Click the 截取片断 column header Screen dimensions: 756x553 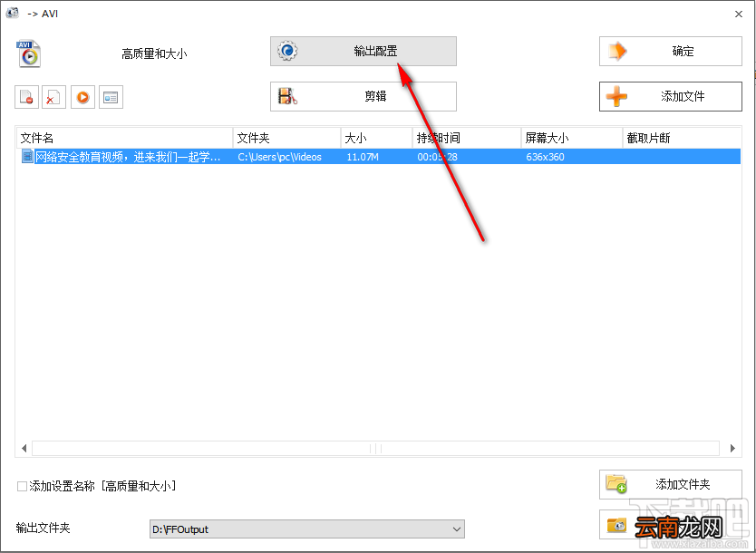click(682, 139)
